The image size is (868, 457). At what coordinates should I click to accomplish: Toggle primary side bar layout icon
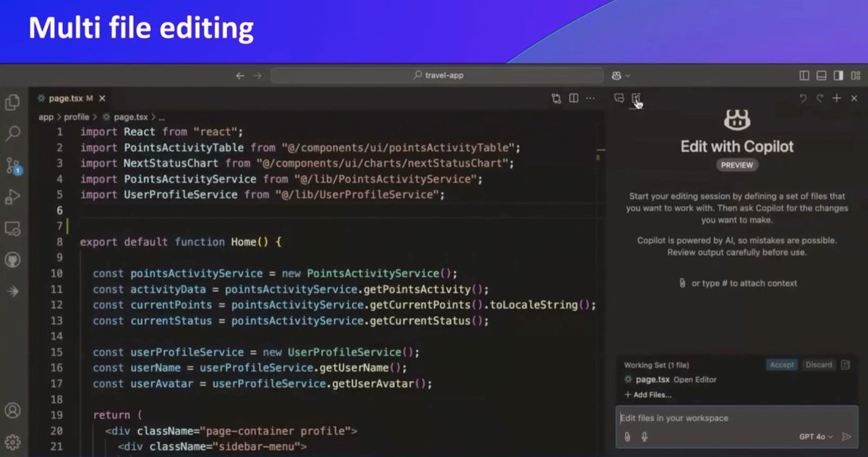[x=804, y=76]
